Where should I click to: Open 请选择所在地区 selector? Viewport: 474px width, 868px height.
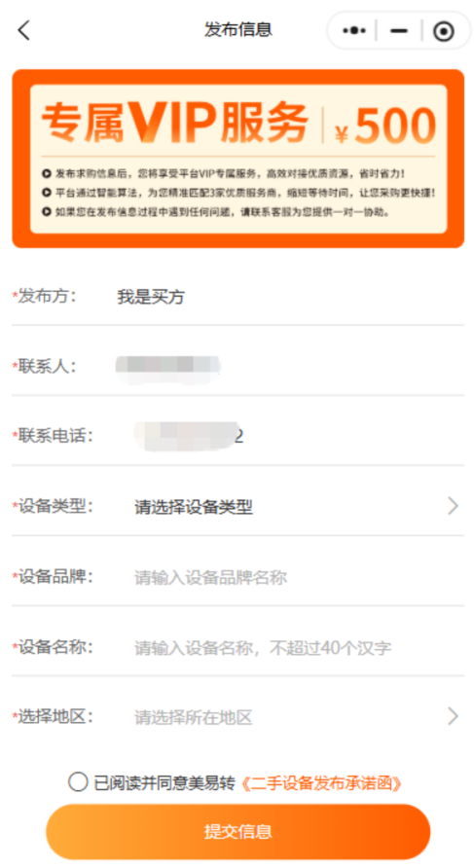pos(194,717)
